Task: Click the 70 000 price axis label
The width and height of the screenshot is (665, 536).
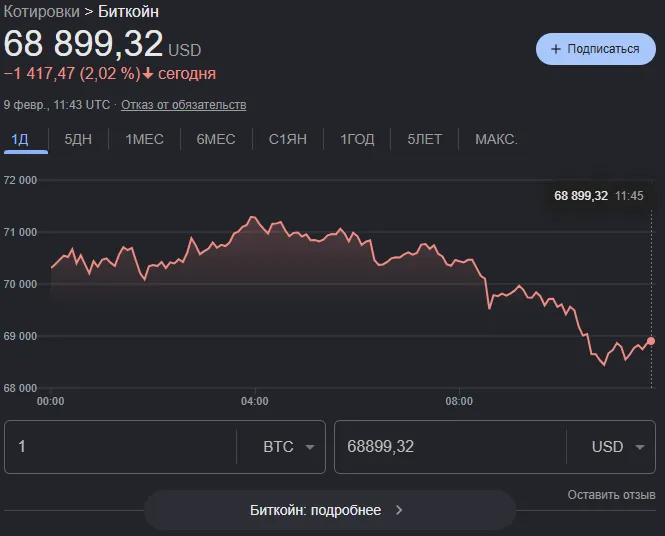Action: (x=20, y=284)
